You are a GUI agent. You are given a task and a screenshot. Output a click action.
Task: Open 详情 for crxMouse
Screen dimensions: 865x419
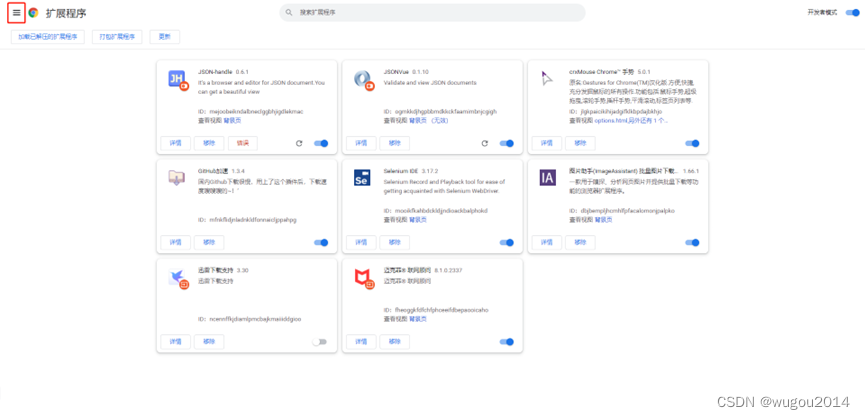547,143
